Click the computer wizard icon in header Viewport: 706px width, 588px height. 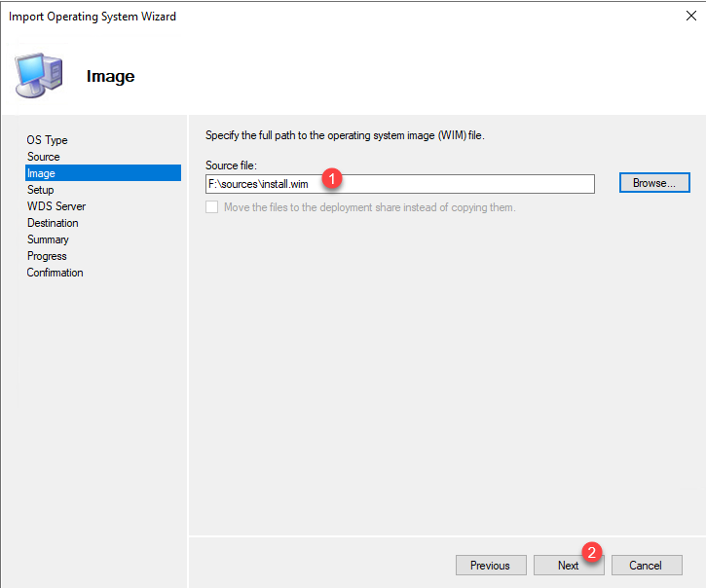point(39,75)
